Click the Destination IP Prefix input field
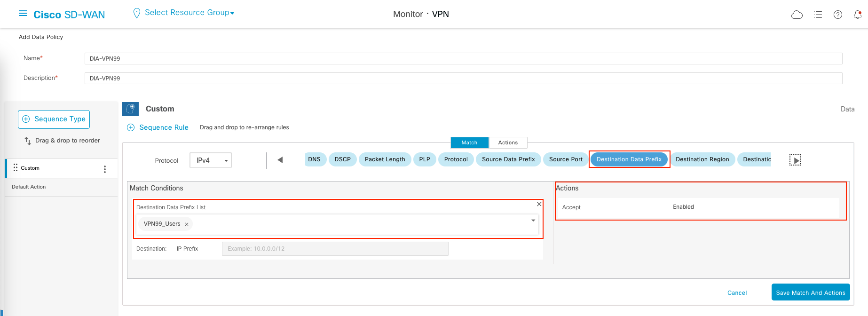 click(335, 249)
